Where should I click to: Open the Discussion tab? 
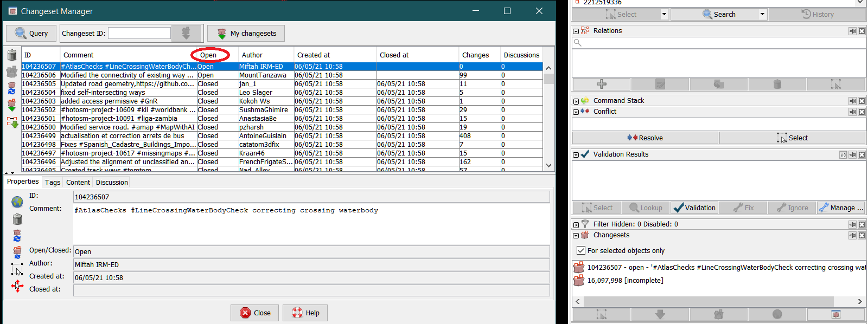[x=112, y=182]
